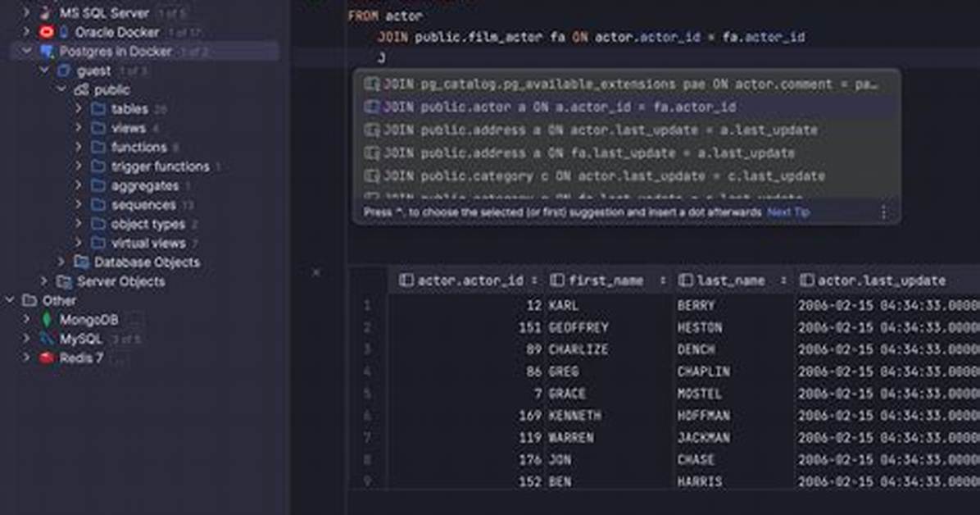Click the views folder icon
The image size is (980, 515).
click(98, 128)
